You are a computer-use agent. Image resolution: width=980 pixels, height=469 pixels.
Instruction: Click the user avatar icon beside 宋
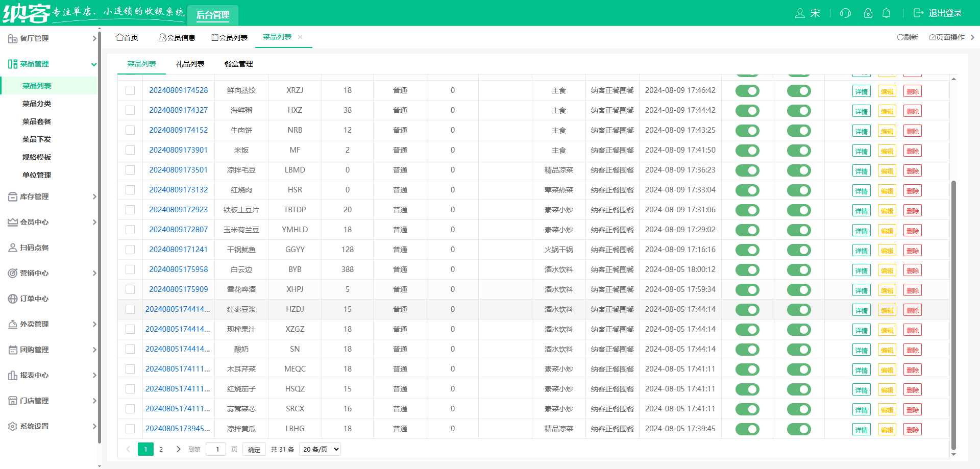(800, 13)
